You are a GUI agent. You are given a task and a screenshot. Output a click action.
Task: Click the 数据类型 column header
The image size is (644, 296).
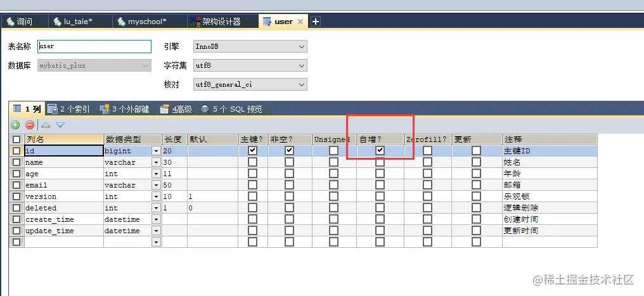pos(132,139)
